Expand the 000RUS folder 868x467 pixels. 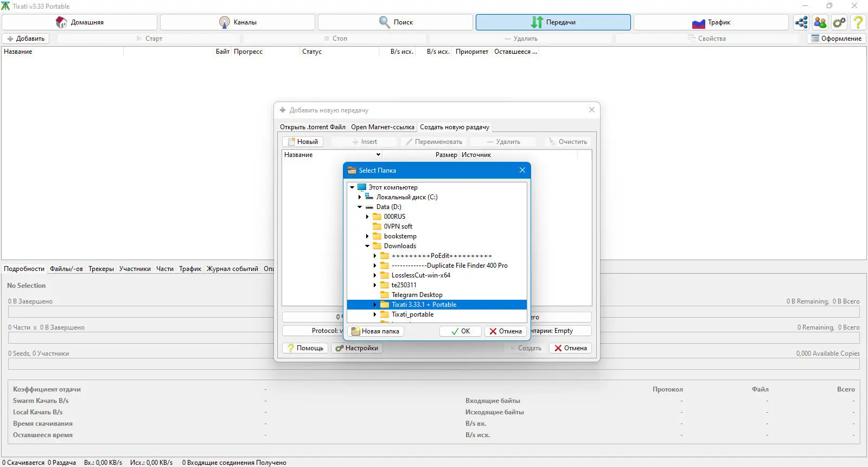[367, 217]
